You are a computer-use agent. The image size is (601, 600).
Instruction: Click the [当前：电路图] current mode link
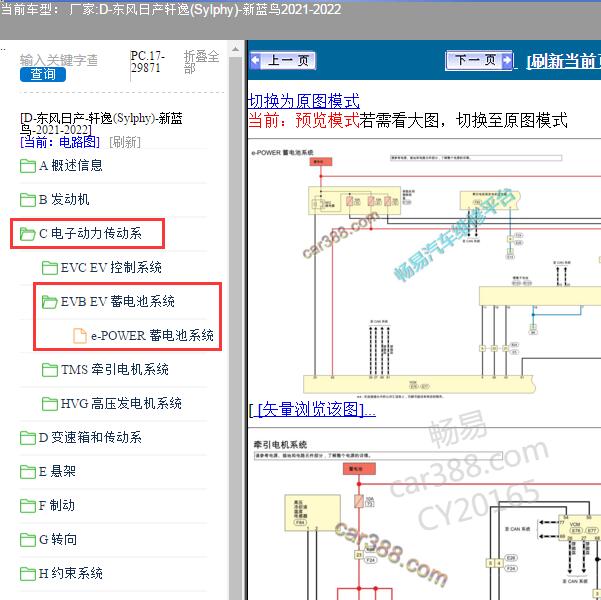tap(60, 142)
